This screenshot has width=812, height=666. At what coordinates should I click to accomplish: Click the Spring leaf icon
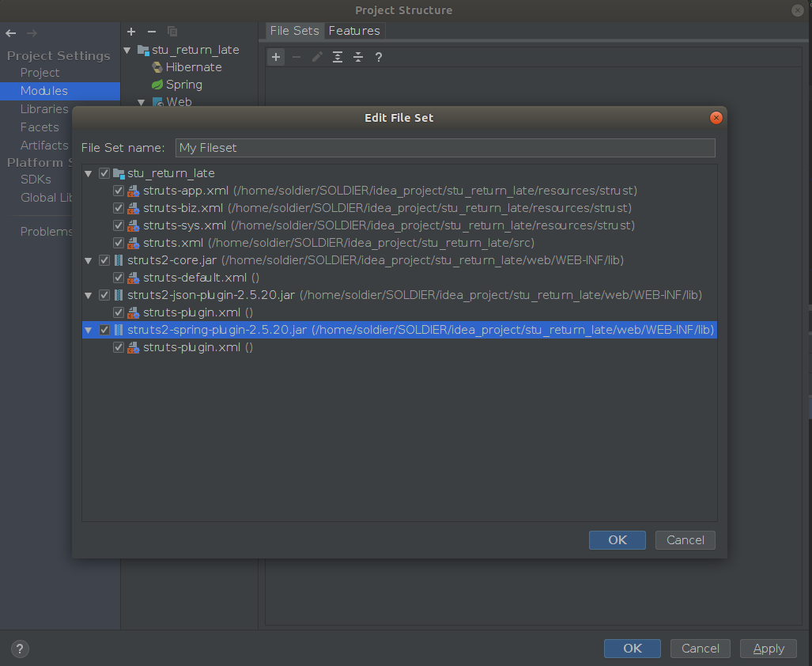[157, 85]
